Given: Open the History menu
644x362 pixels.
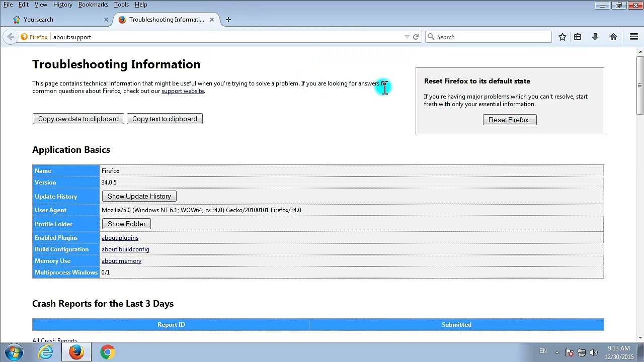Looking at the screenshot, I should (63, 5).
